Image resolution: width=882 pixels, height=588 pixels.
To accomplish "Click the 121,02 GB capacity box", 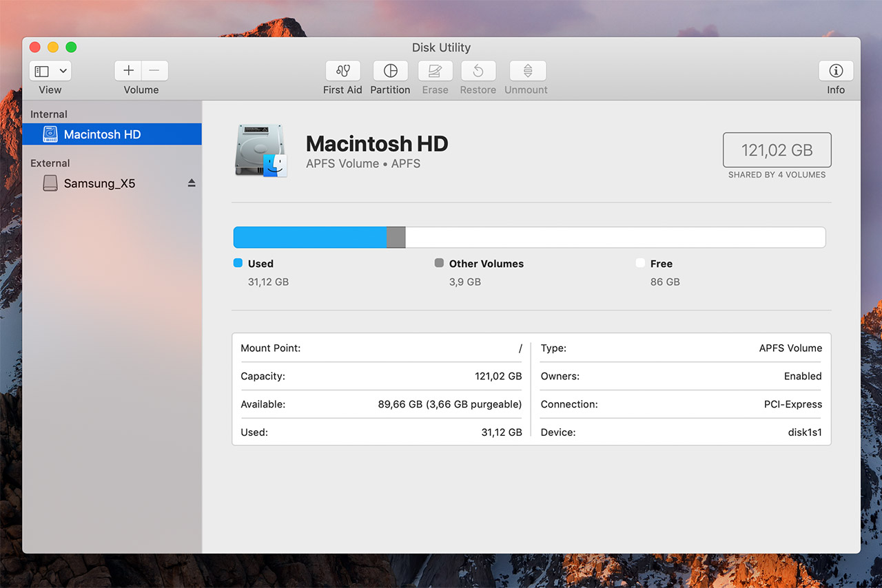I will [777, 150].
